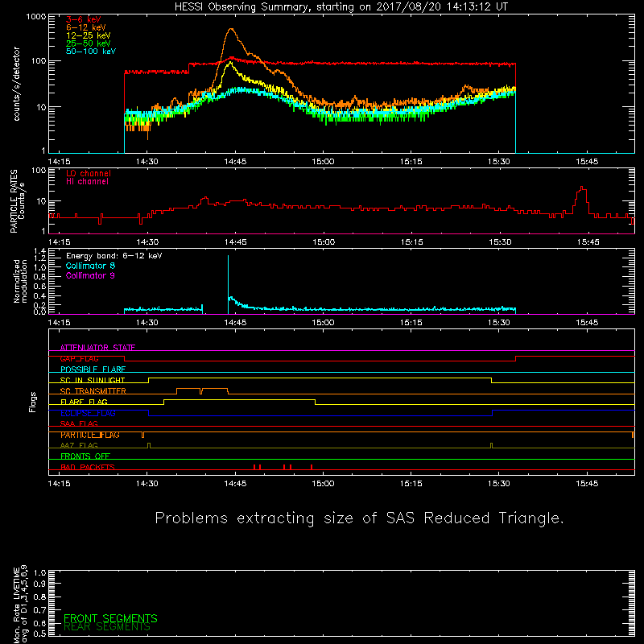Click the Collimator 8 legend label
644x644 pixels.
pyautogui.click(x=90, y=266)
